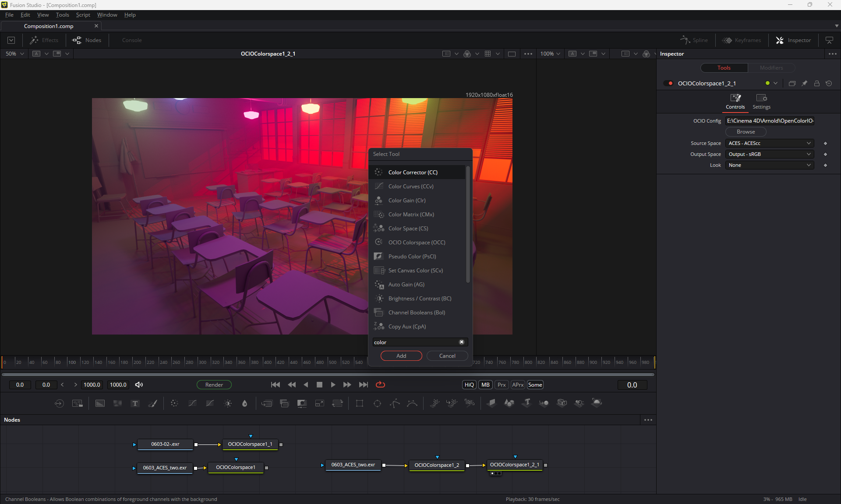
Task: Add a Blur (droplet) tool from the toolbar
Action: (244, 403)
